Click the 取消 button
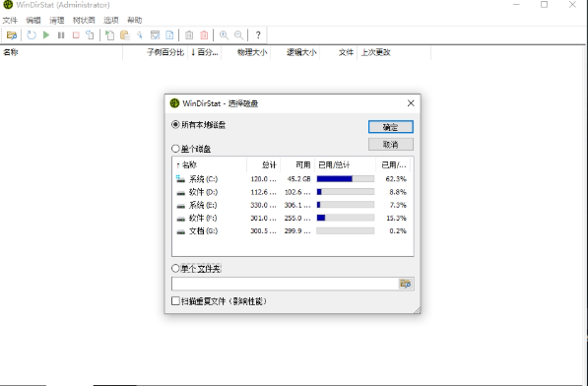Screen dimensions: 588x386 click(x=391, y=145)
